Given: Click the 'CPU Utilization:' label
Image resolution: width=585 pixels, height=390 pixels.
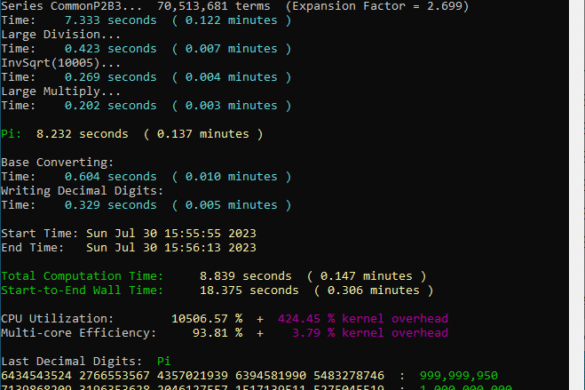Looking at the screenshot, I should point(57,319).
